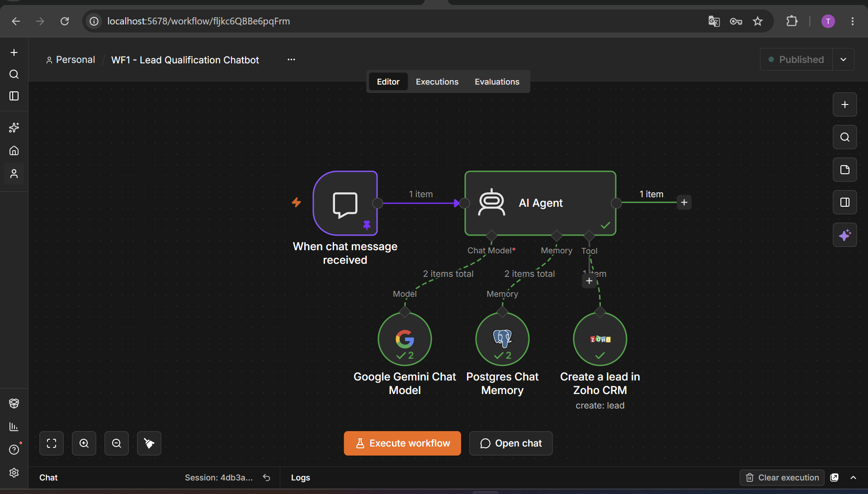Select the chat message trigger node

(345, 203)
